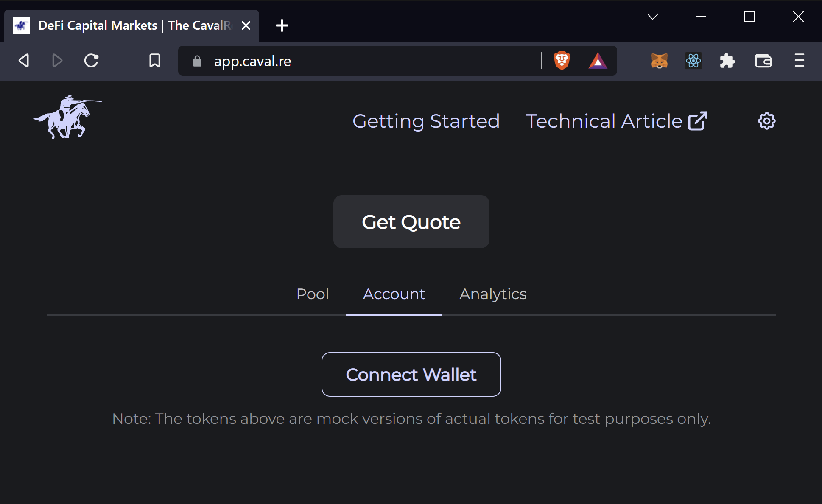Screen dimensions: 822x504
Task: Open the Brave Wallet icon
Action: coord(763,61)
